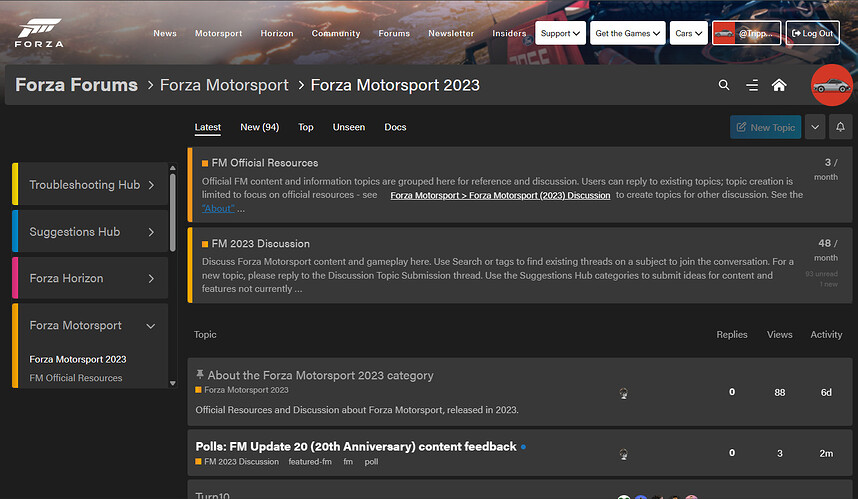Click the Log Out button

[813, 33]
